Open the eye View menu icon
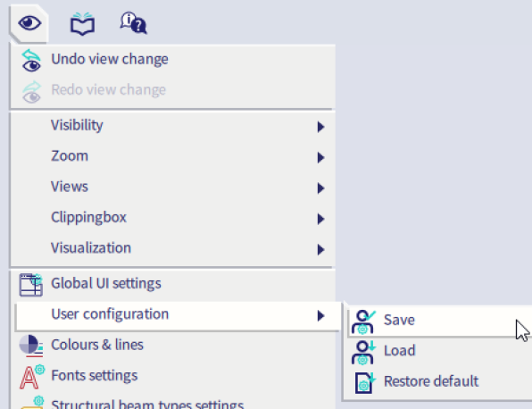Image resolution: width=532 pixels, height=409 pixels. click(29, 23)
